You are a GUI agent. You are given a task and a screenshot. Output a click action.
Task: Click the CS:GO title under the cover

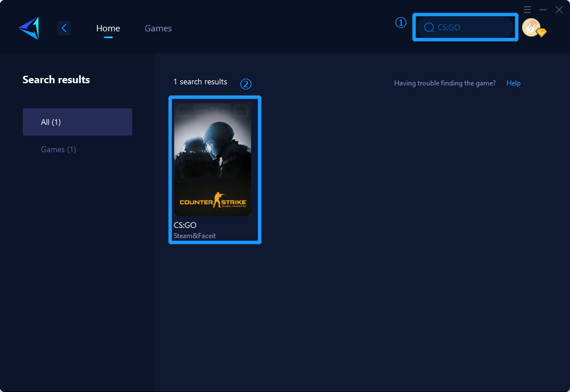[x=185, y=225]
